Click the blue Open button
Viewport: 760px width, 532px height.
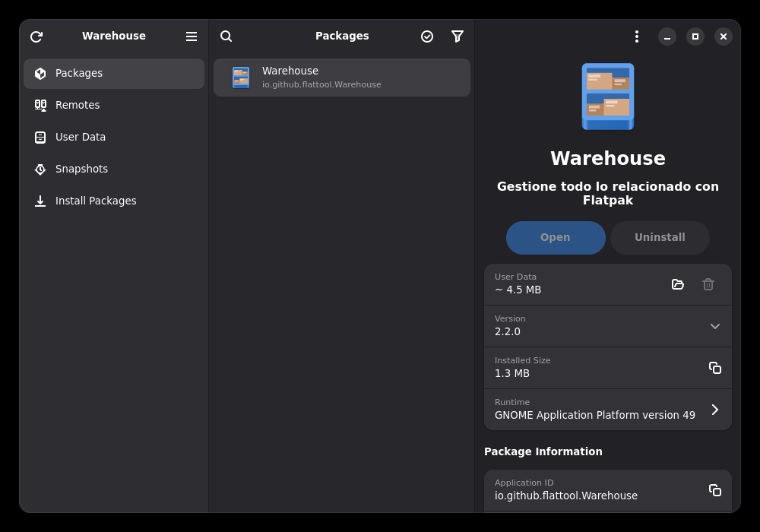click(556, 237)
